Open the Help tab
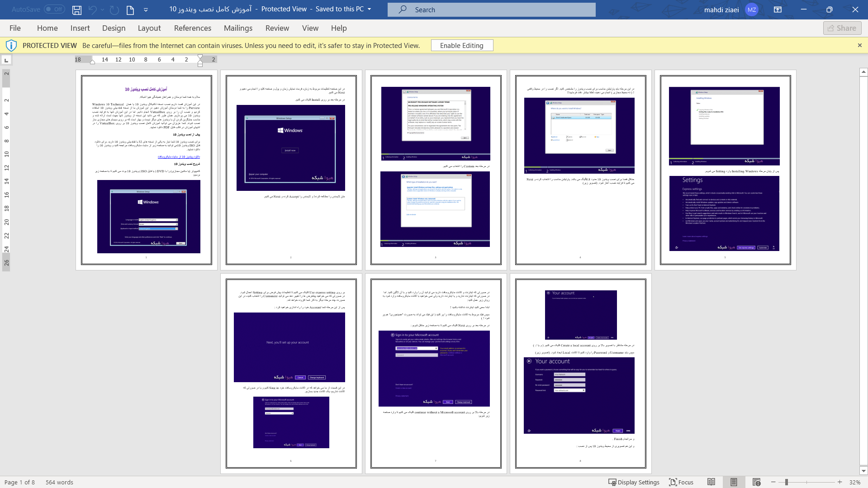 click(x=339, y=28)
